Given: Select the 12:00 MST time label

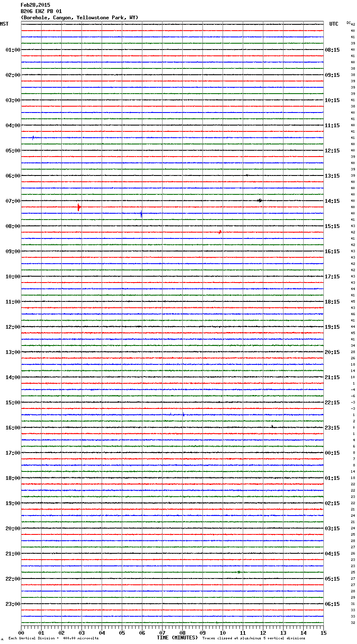Looking at the screenshot, I should point(13,327).
